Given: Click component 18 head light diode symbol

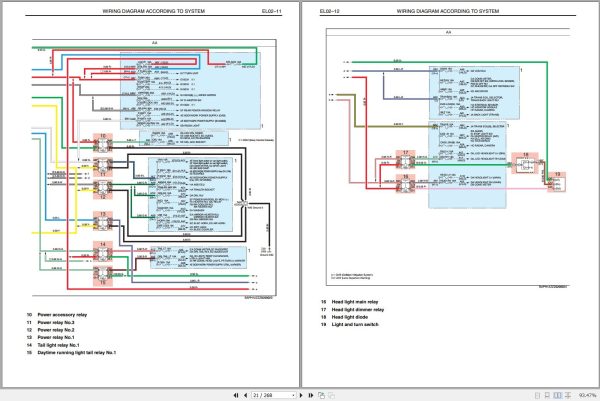Looking at the screenshot, I should 525,163.
